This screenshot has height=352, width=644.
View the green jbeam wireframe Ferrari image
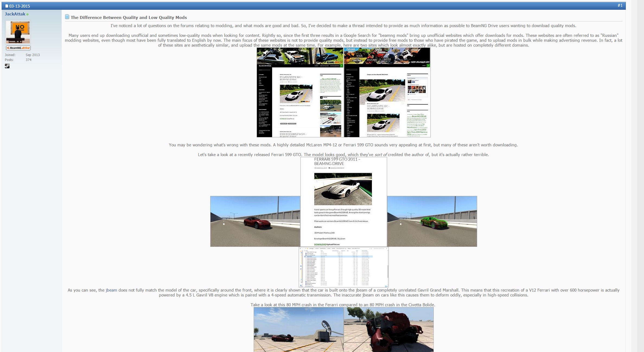432,221
